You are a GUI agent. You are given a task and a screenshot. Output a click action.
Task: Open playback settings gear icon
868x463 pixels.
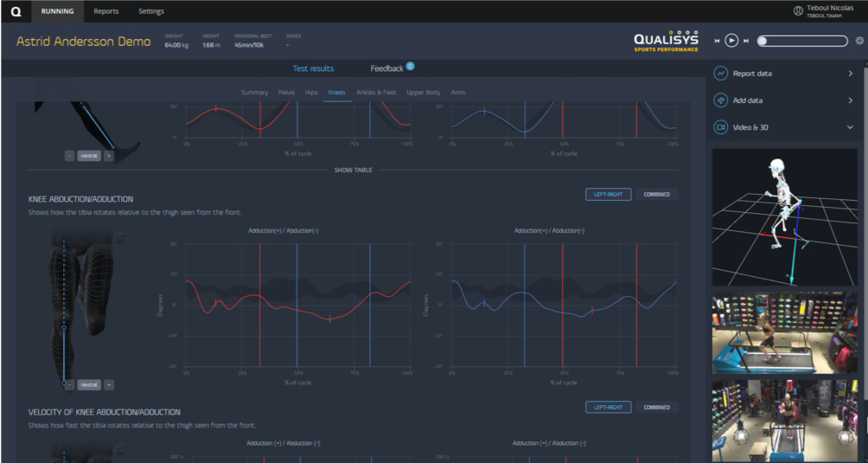coord(858,41)
